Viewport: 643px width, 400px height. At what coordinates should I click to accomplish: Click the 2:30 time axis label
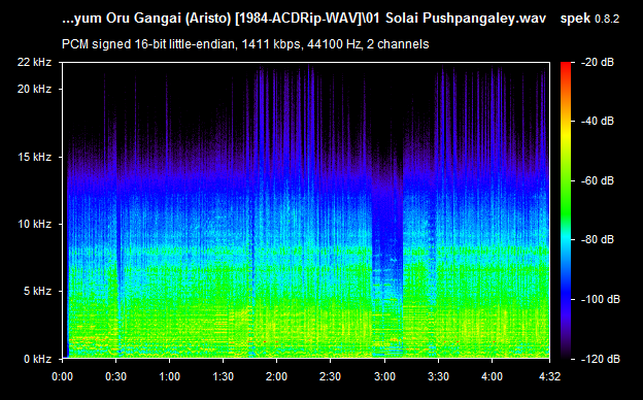[x=331, y=377]
